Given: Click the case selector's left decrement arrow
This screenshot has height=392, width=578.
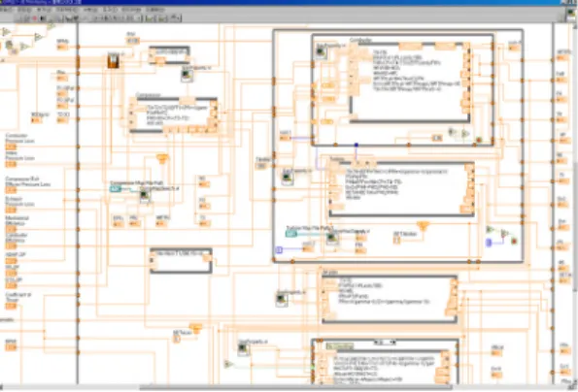Looking at the screenshot, I should coord(377,343).
